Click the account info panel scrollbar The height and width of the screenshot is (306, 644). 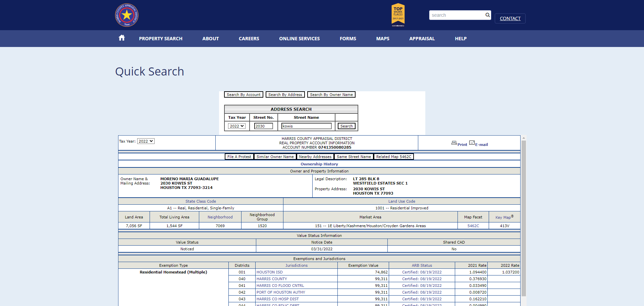coord(524,218)
